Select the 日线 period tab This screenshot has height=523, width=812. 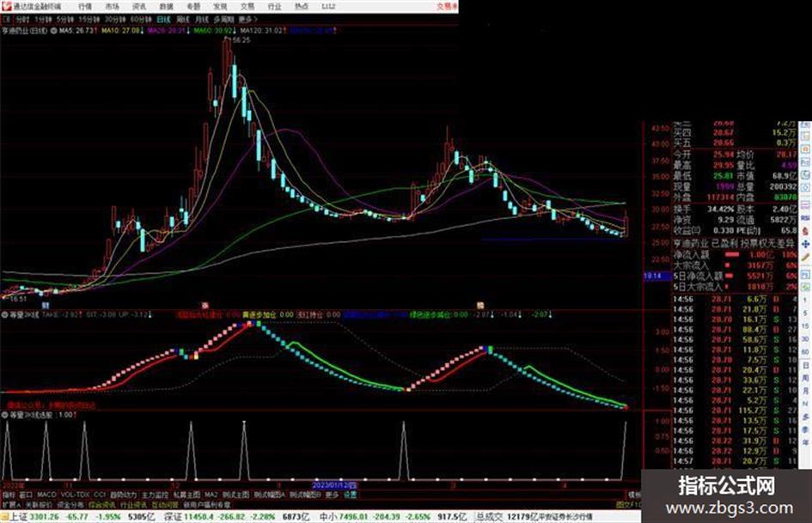(x=163, y=20)
